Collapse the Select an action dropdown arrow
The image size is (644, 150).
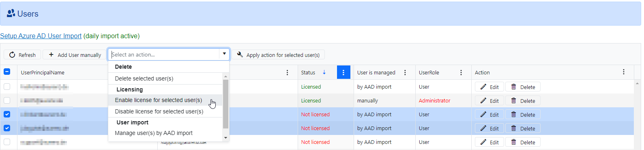(224, 54)
